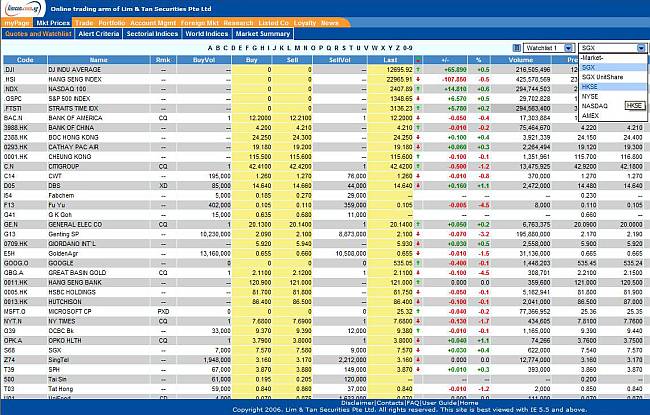The height and width of the screenshot is (415, 650).
Task: Select AMEX from the market list
Action: [x=613, y=116]
